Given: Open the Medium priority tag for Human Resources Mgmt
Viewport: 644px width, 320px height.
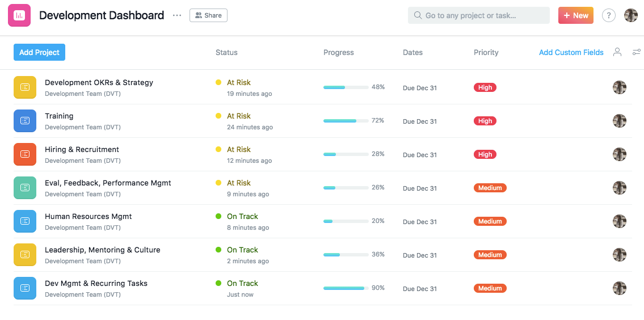Looking at the screenshot, I should (x=490, y=221).
